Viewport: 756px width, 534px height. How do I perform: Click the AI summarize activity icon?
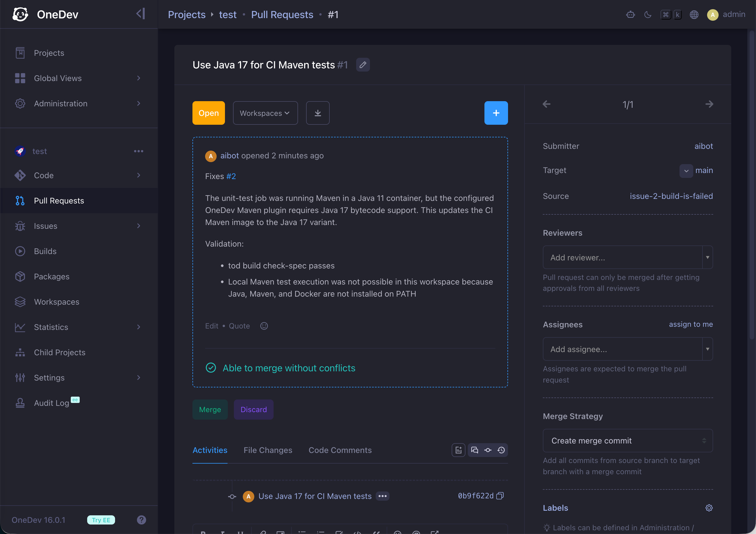458,450
